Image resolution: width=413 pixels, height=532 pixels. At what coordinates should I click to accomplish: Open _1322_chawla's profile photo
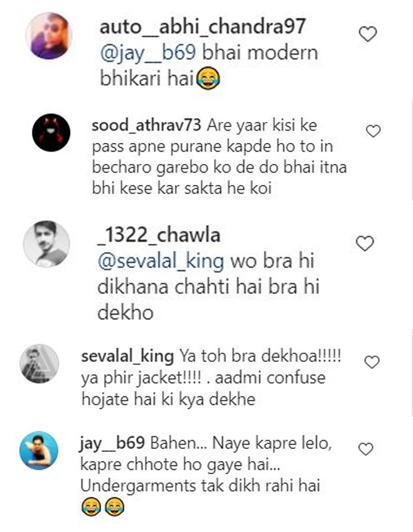pos(46,243)
